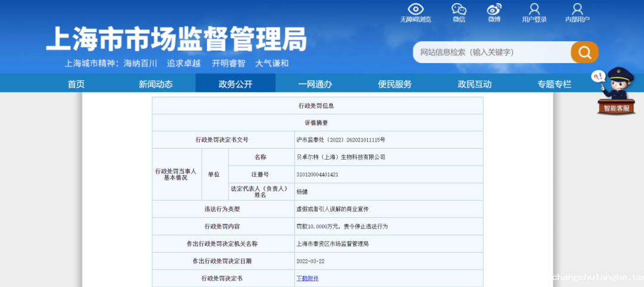
Task: Click the 内部用户 internal user icon
Action: click(577, 9)
